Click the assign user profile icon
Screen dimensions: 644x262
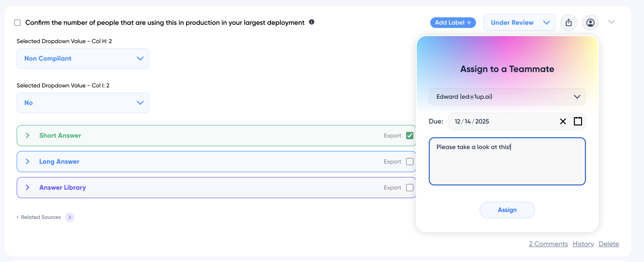pyautogui.click(x=590, y=23)
